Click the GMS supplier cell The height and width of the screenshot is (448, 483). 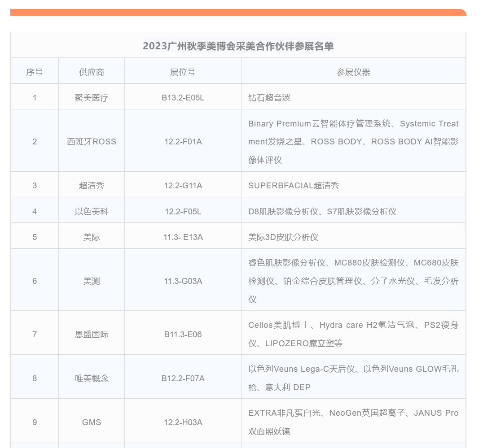click(92, 422)
